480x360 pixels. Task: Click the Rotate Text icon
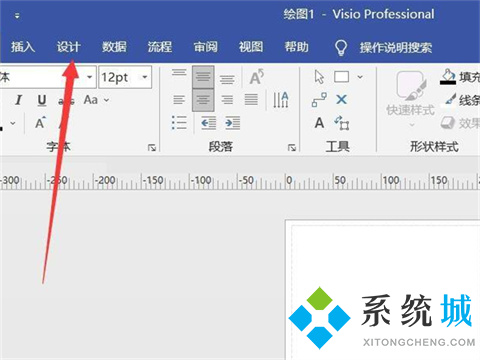coord(256,77)
